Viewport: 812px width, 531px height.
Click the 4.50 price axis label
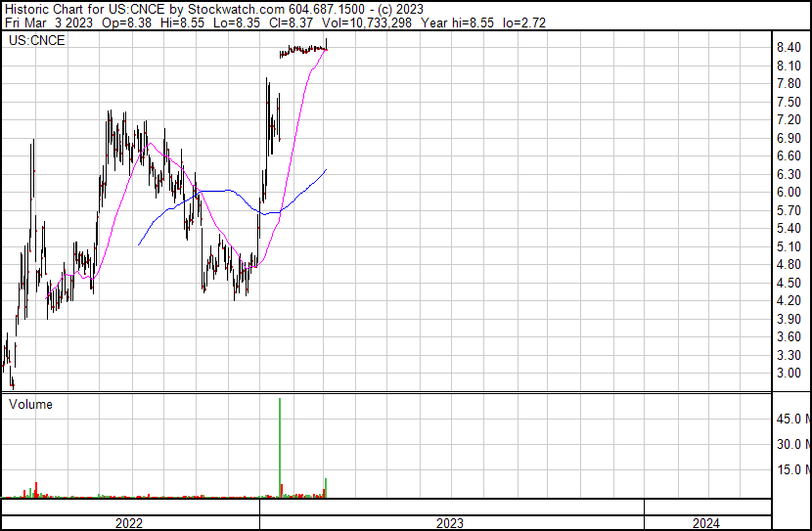pos(789,283)
